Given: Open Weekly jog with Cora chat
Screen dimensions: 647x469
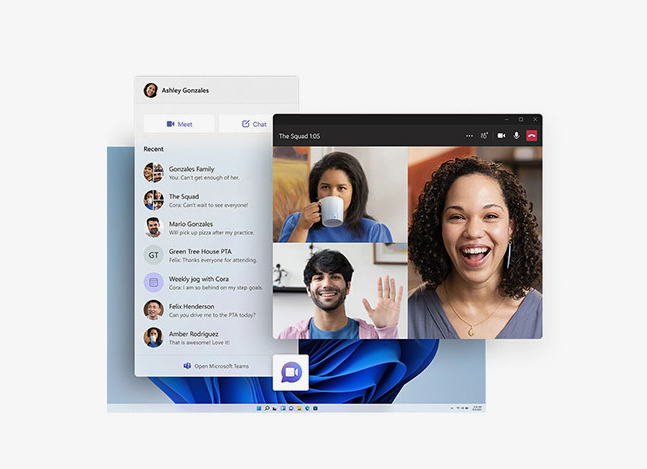Looking at the screenshot, I should coord(204,283).
